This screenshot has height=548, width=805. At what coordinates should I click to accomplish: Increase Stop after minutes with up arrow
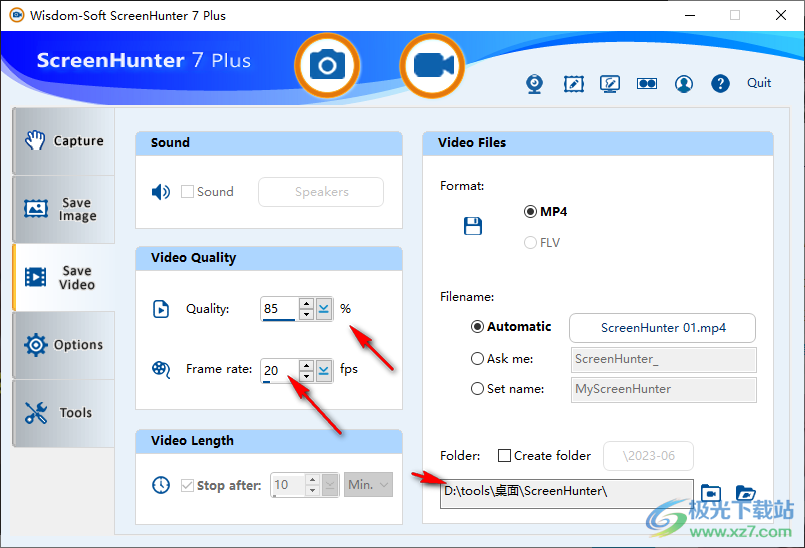point(313,479)
